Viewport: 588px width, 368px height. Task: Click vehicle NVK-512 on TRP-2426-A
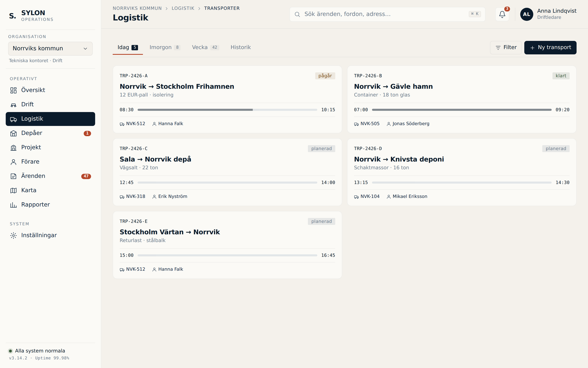(x=132, y=124)
